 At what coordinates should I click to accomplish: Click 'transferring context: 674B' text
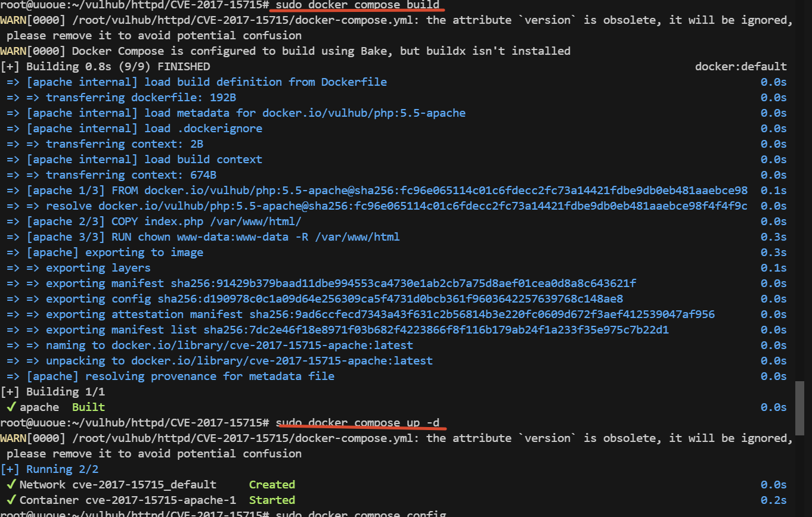(131, 175)
